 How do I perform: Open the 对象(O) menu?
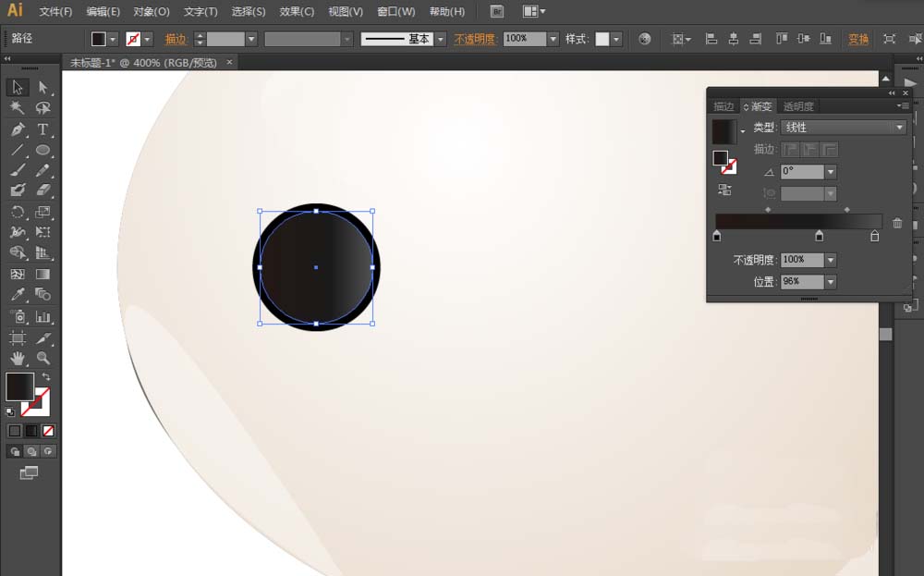(152, 12)
